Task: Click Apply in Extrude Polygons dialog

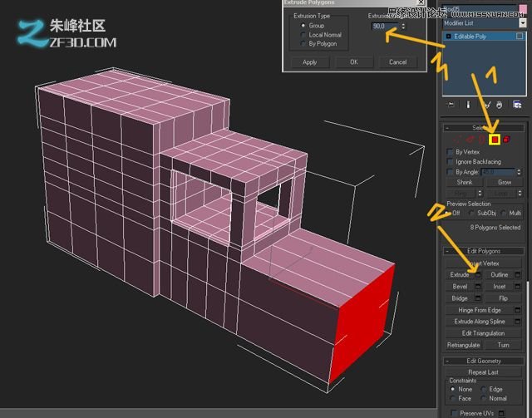Action: click(310, 62)
